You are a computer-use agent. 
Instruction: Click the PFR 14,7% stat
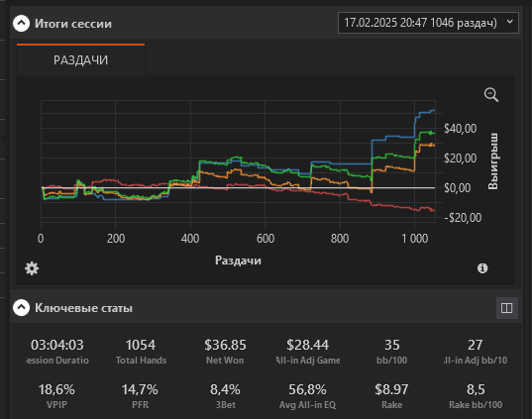(140, 396)
